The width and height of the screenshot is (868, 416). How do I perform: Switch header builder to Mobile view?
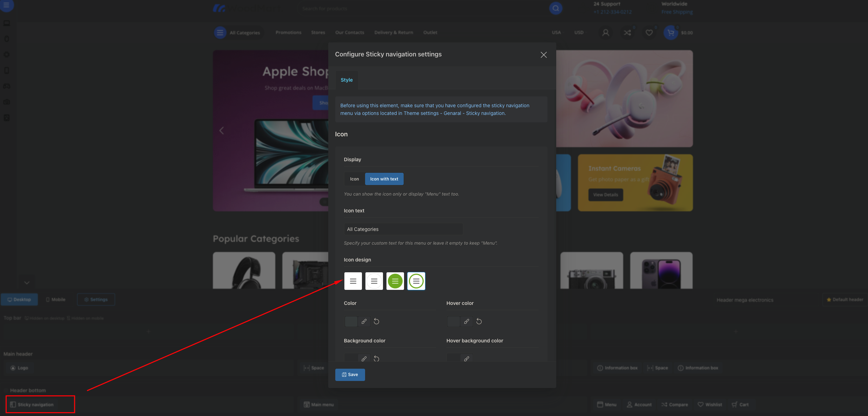point(56,300)
